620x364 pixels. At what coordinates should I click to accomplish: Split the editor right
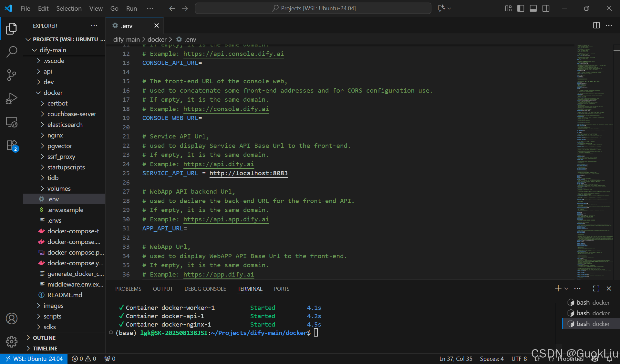(596, 25)
